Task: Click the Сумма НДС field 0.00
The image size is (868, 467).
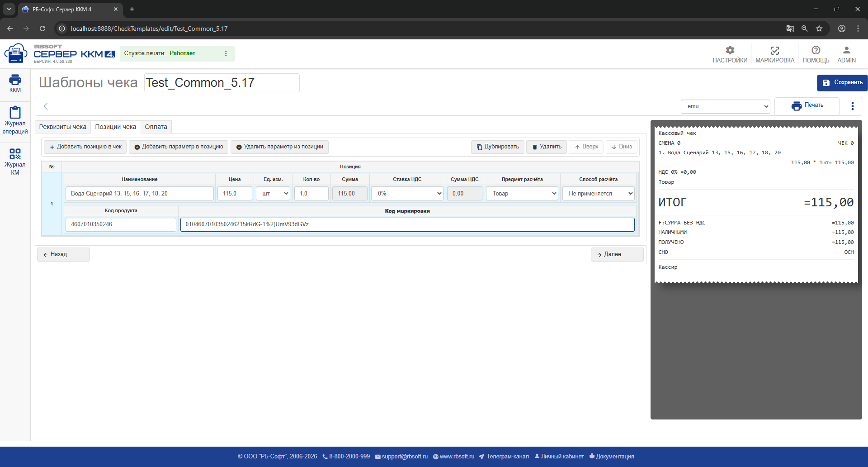Action: point(465,194)
